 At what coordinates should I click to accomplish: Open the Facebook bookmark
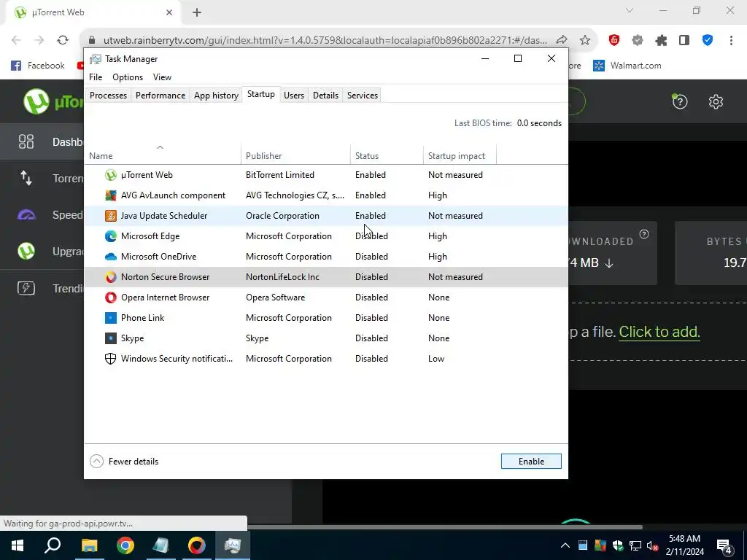click(38, 66)
